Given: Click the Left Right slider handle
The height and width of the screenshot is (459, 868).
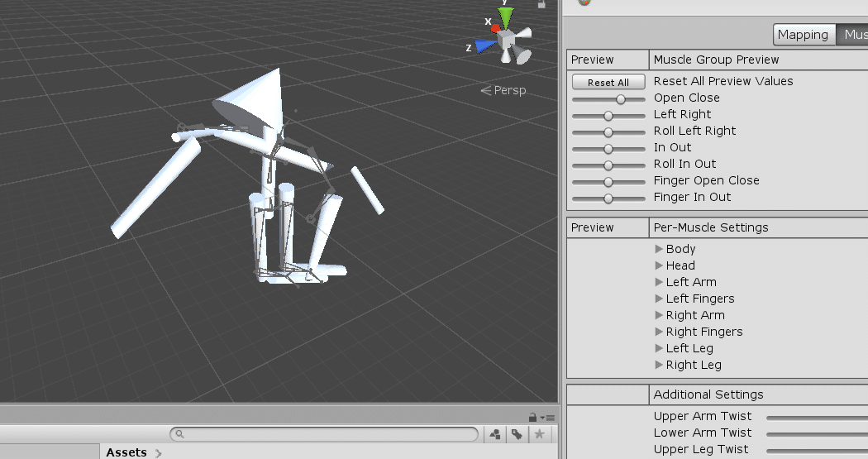Looking at the screenshot, I should 608,116.
